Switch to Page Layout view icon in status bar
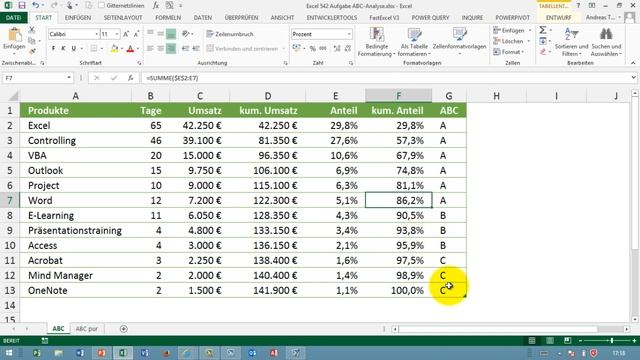The image size is (640, 360). point(550,340)
